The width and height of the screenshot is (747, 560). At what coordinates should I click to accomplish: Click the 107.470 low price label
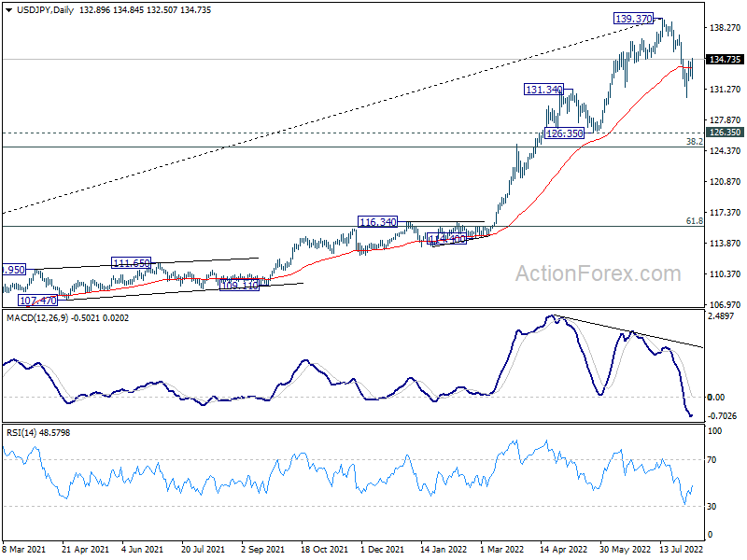point(38,301)
